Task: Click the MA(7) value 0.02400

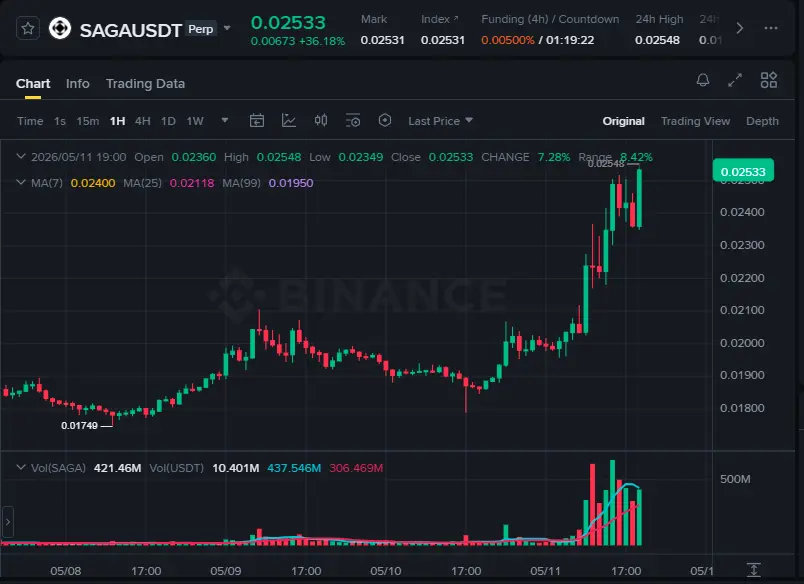Action: tap(93, 183)
